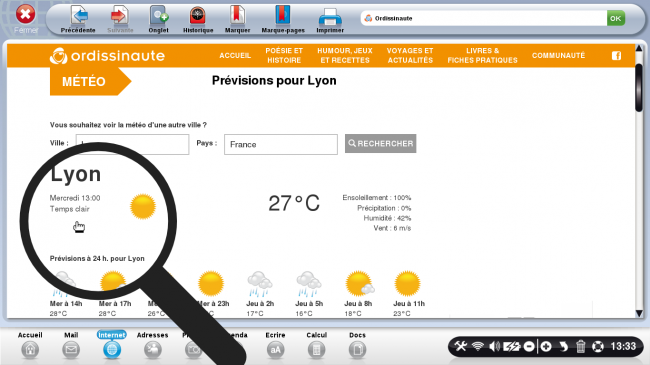
Task: Click the Wi-Fi tray icon
Action: pos(478,346)
